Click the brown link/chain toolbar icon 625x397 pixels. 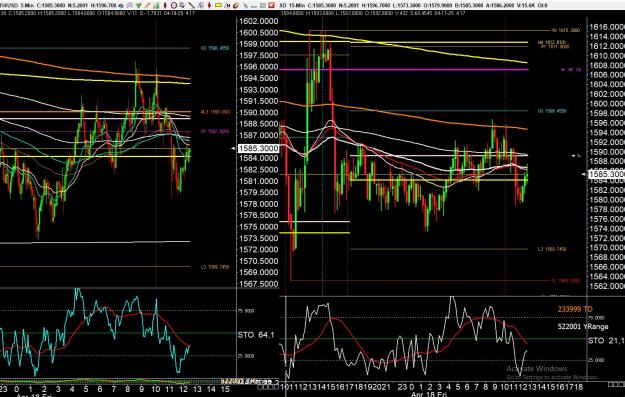point(236,5)
